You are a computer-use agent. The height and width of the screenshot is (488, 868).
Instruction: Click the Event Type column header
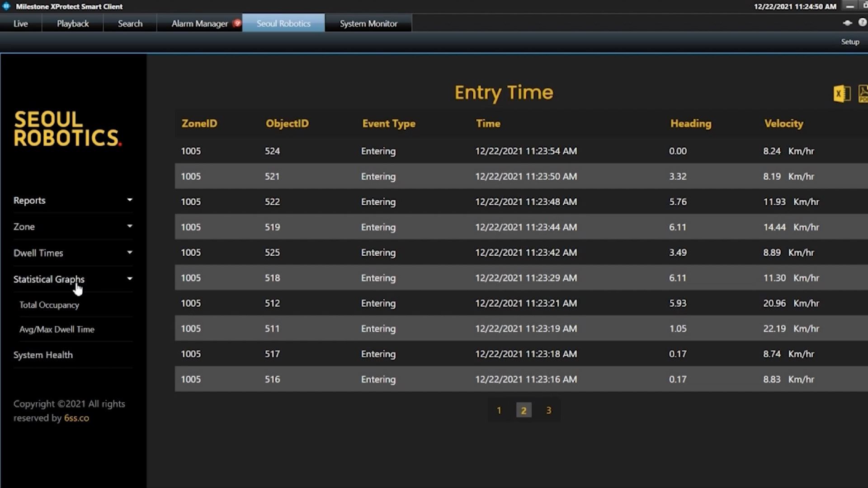pyautogui.click(x=389, y=123)
